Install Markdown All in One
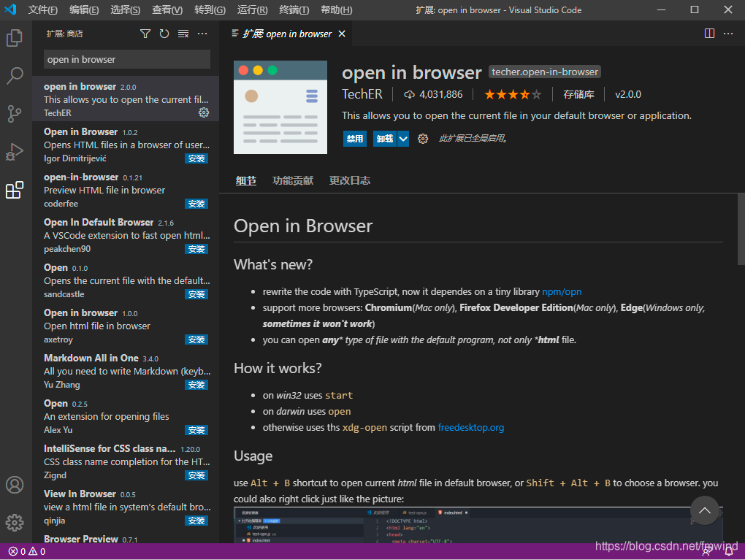Screen dimensions: 745x560 click(196, 385)
